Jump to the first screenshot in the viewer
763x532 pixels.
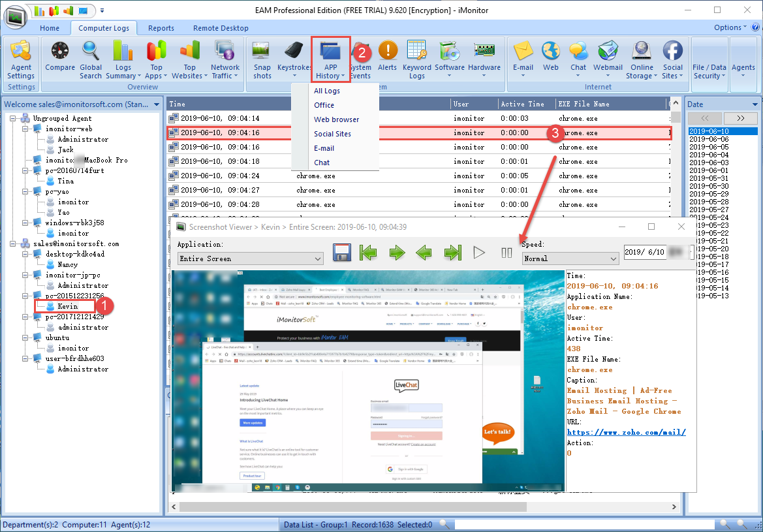point(368,252)
